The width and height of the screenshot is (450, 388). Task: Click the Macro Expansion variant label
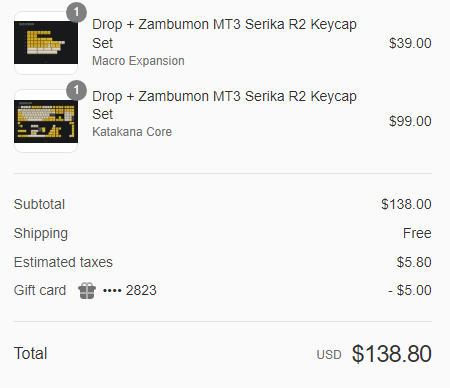138,61
